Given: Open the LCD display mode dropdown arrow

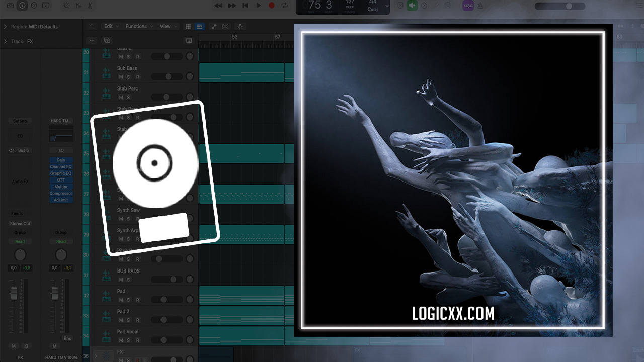Looking at the screenshot, I should point(387,6).
